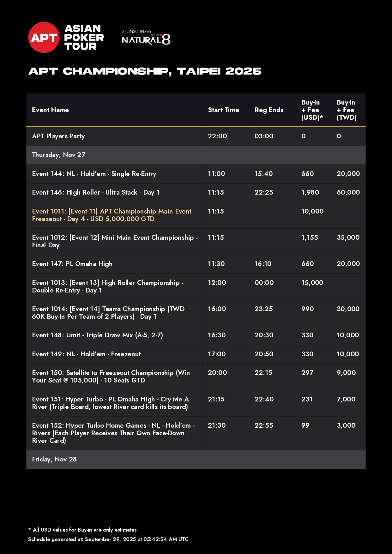
Task: Select the APT Players Party row
Action: click(x=58, y=136)
